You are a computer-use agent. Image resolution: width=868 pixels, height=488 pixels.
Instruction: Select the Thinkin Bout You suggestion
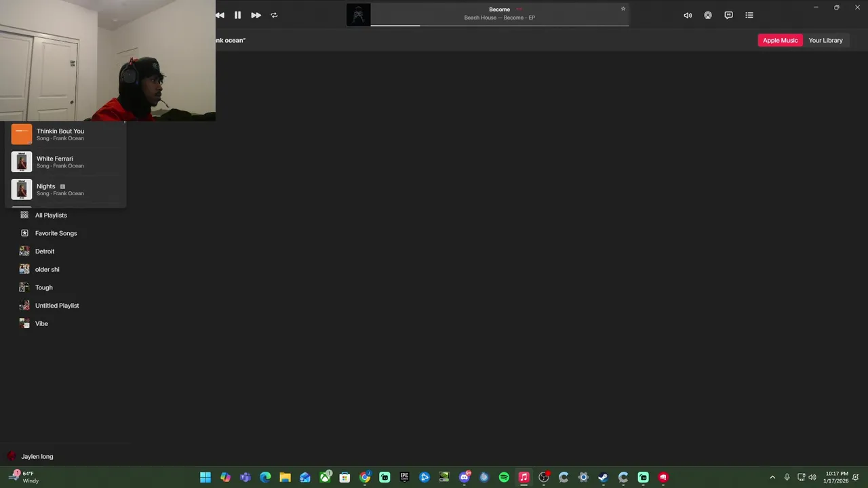tap(66, 134)
